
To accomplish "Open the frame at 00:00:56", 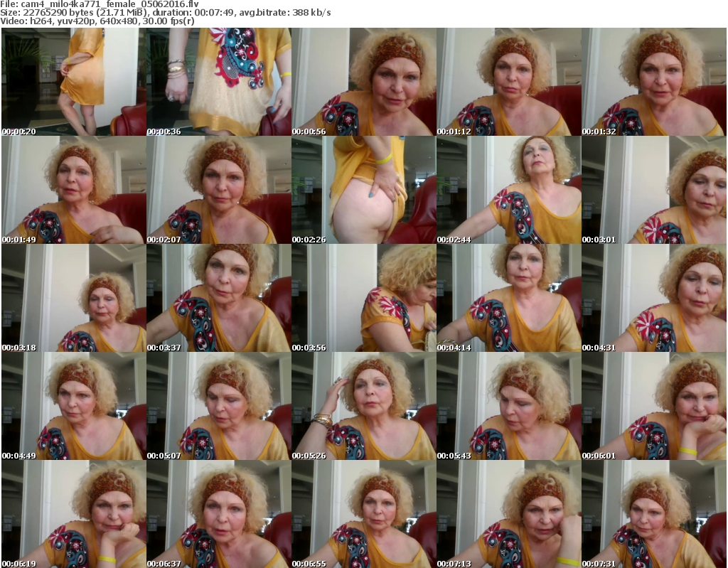I will [364, 82].
